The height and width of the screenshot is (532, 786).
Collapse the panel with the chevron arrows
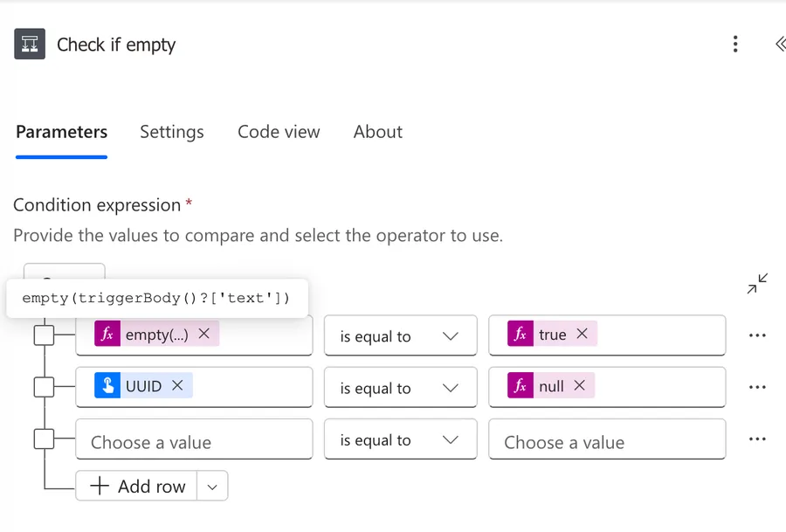[x=779, y=45]
